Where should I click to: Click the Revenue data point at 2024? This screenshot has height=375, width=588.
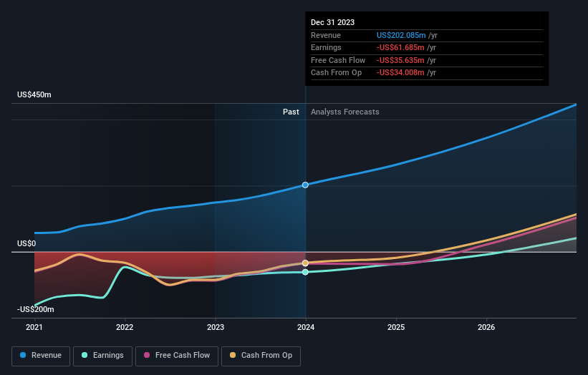305,185
